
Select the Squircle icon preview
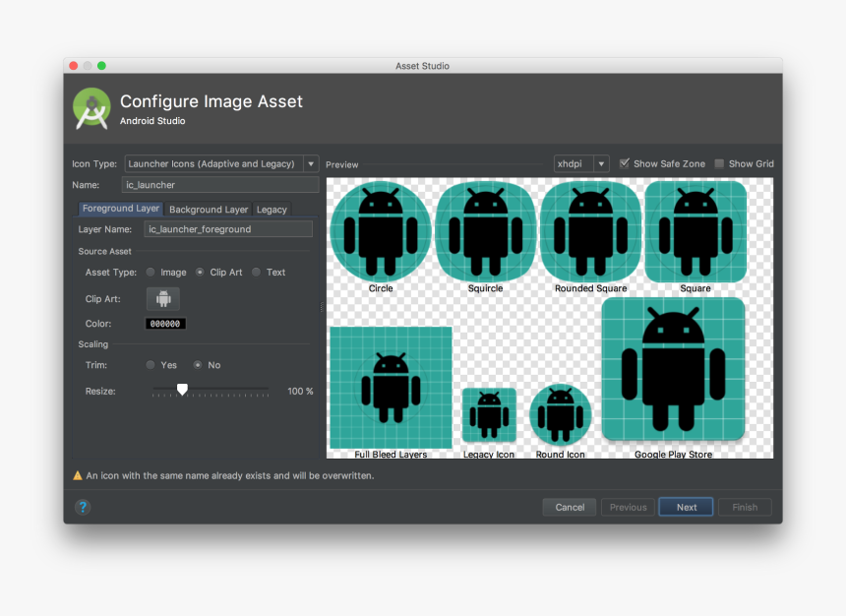pyautogui.click(x=486, y=232)
